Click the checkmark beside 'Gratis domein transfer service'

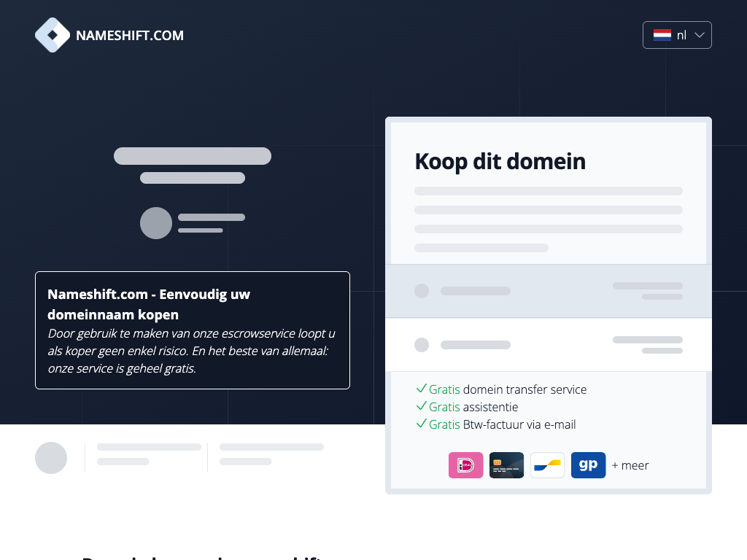[x=421, y=389]
